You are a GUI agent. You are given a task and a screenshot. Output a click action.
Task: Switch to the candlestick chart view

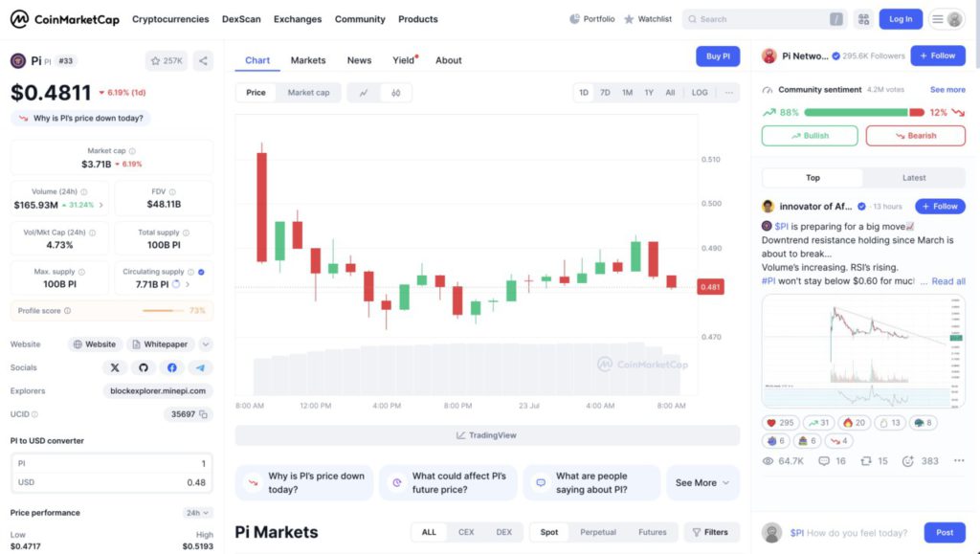395,93
